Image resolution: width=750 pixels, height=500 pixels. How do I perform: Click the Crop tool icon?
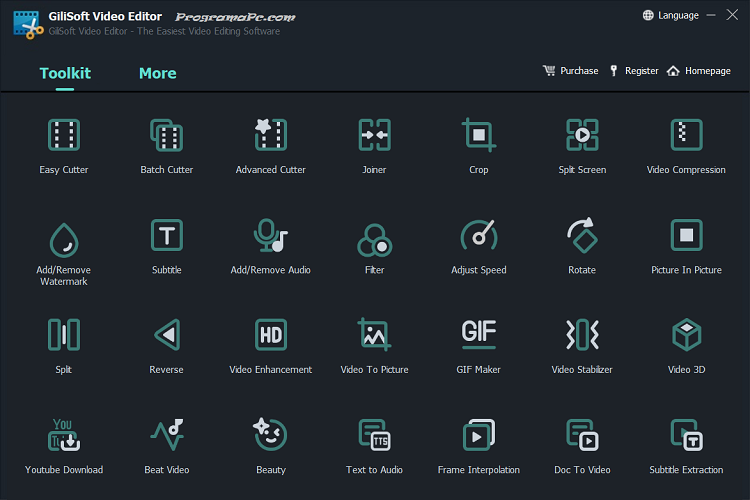[478, 135]
